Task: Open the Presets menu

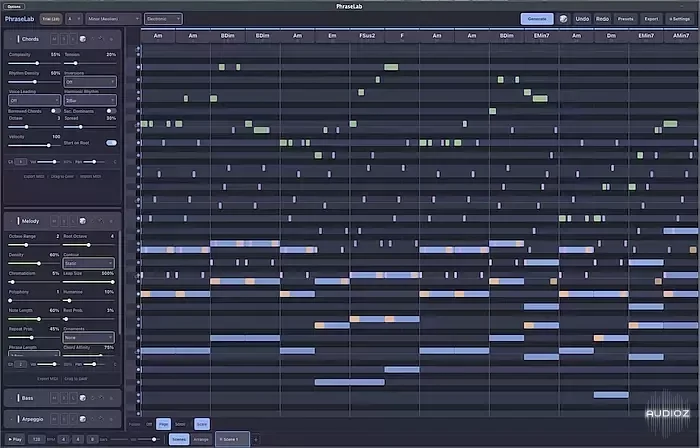Action: [625, 19]
